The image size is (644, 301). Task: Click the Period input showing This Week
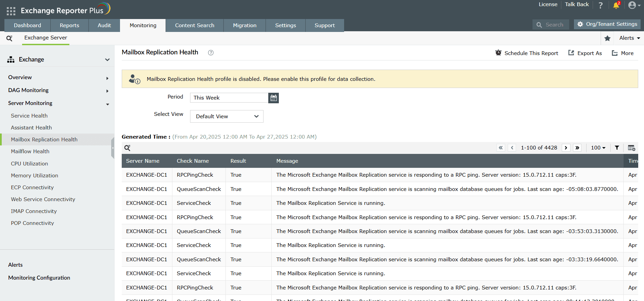(x=229, y=98)
